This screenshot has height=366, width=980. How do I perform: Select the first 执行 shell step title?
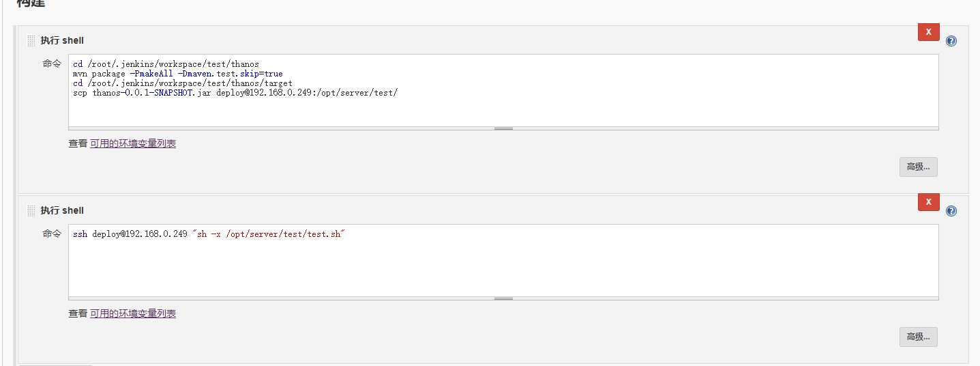tap(62, 41)
